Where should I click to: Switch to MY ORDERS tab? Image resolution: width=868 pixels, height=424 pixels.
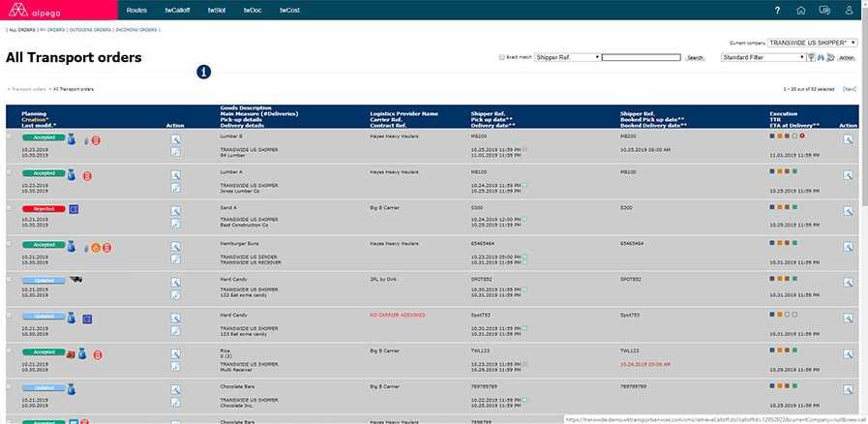(x=52, y=30)
